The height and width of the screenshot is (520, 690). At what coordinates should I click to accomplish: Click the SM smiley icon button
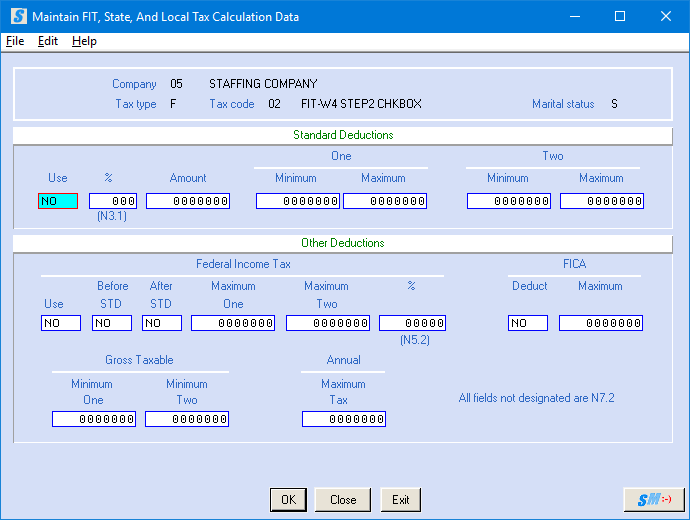tap(654, 499)
